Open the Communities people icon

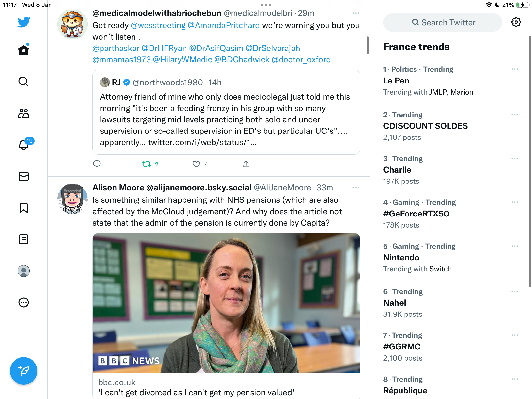pos(24,113)
